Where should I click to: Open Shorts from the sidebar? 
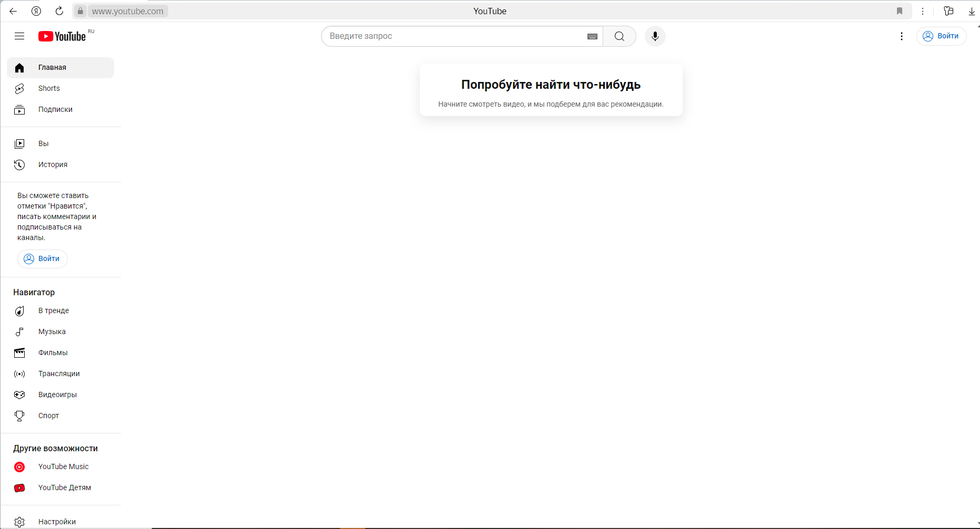[x=49, y=88]
